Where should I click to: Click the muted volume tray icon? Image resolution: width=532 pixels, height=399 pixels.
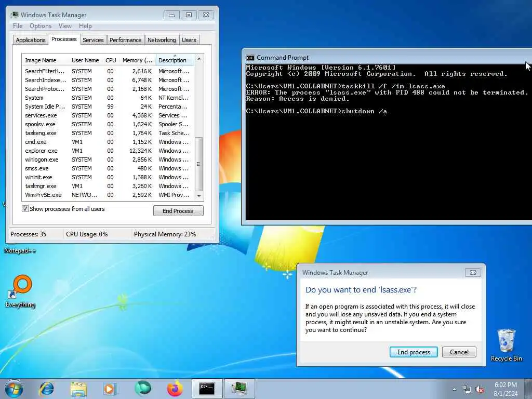pyautogui.click(x=480, y=390)
